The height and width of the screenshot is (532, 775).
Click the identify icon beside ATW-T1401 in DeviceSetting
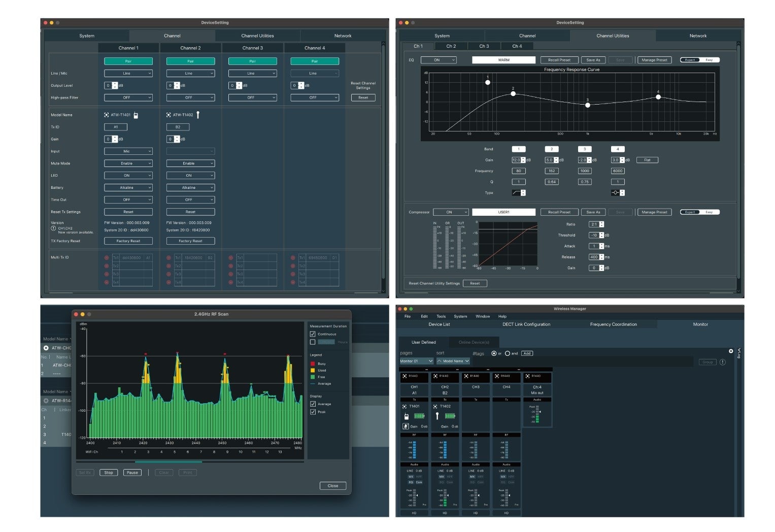tap(107, 115)
